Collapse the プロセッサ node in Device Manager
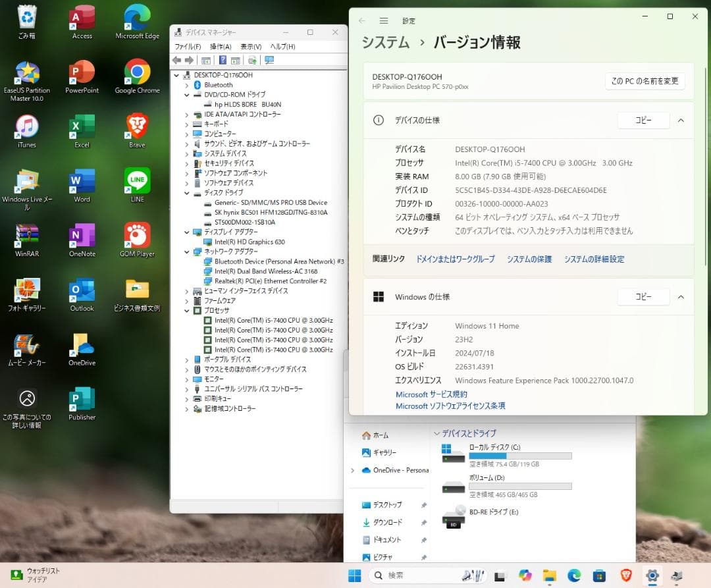The width and height of the screenshot is (711, 588). pos(188,310)
